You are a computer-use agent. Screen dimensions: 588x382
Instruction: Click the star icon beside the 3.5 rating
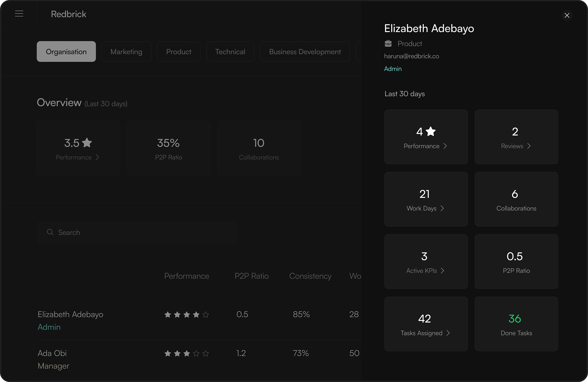click(x=87, y=143)
